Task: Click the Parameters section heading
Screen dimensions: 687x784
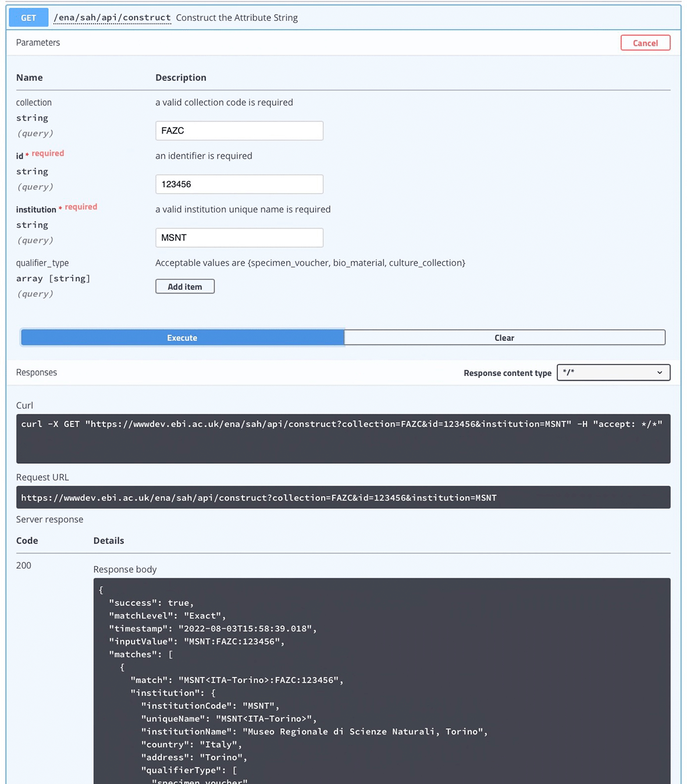Action: [38, 42]
